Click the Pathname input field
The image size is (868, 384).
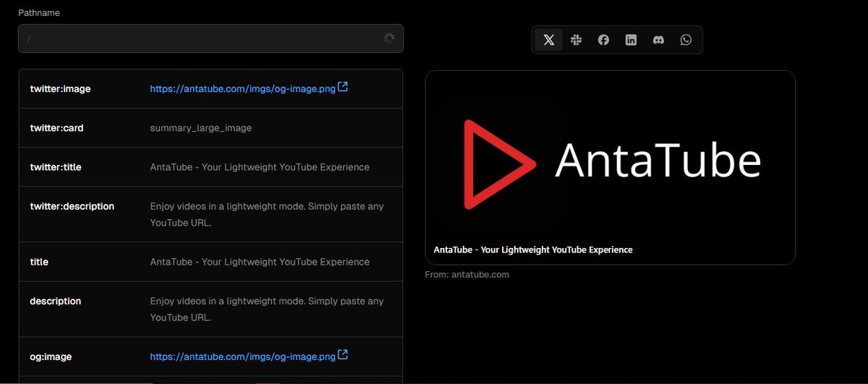210,38
